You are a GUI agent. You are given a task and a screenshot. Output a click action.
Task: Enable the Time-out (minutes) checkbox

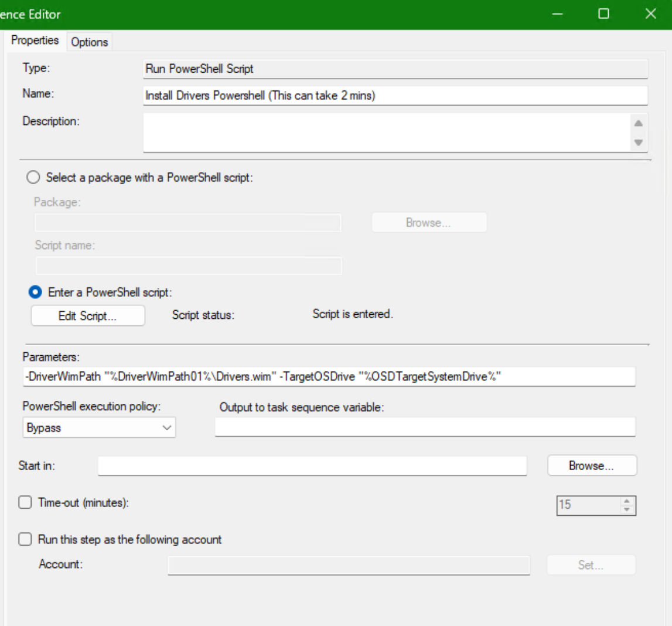click(25, 502)
